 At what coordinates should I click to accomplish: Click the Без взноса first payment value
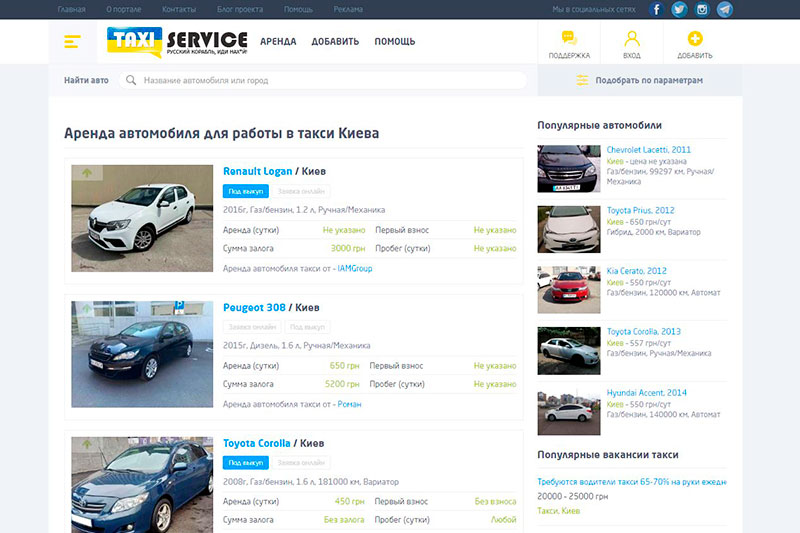coord(495,501)
